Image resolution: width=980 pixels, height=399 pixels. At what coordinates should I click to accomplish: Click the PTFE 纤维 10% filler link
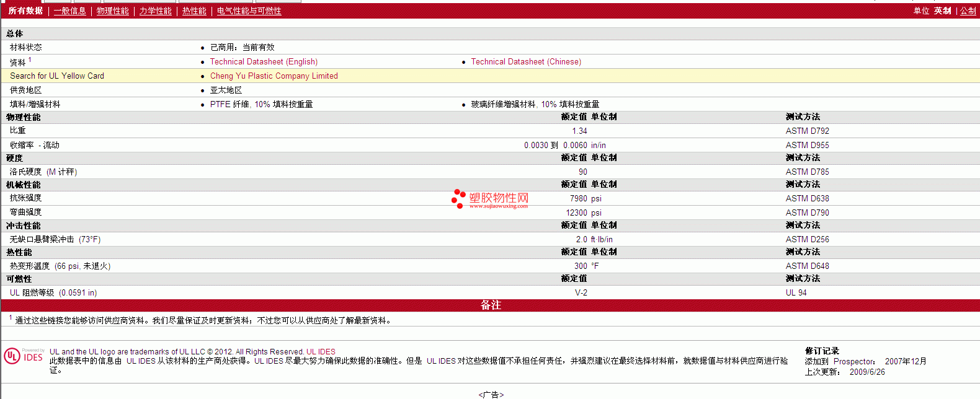tap(261, 104)
